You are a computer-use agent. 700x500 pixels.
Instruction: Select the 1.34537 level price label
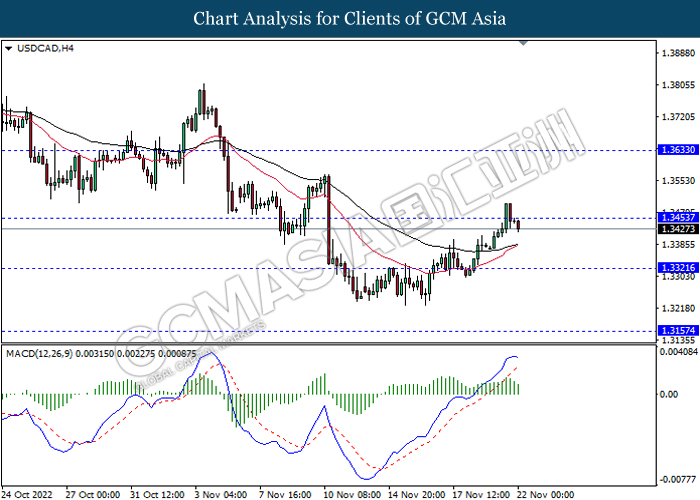678,217
